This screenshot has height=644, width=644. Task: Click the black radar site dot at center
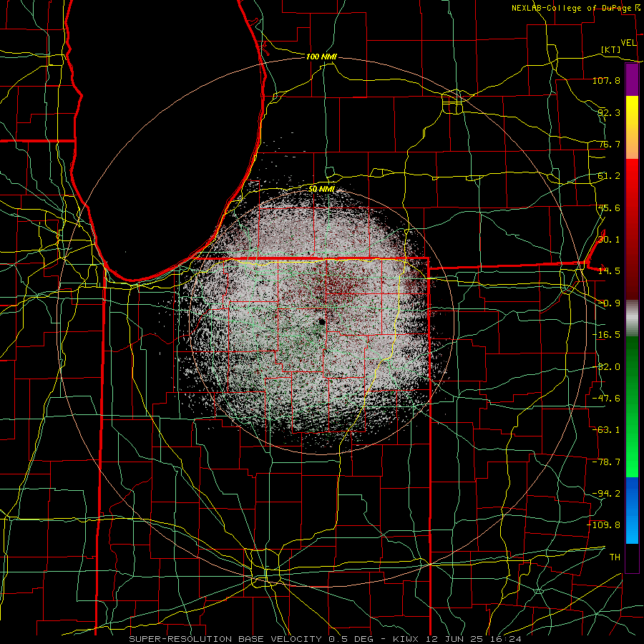322,321
